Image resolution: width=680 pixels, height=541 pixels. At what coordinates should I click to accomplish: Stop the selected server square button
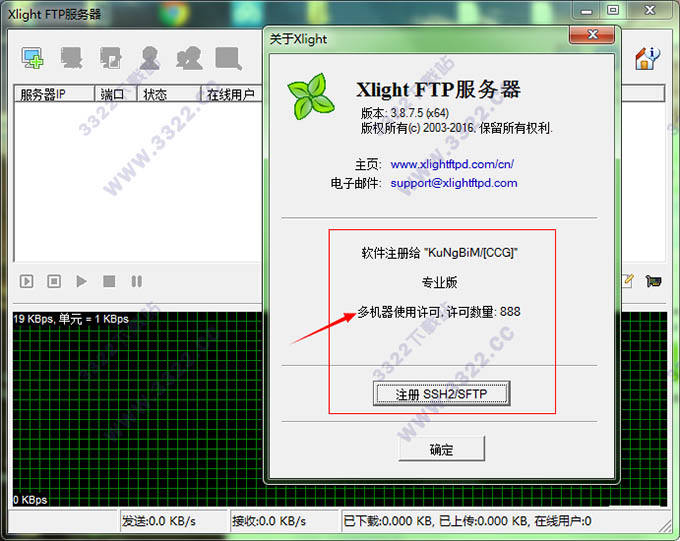point(109,281)
